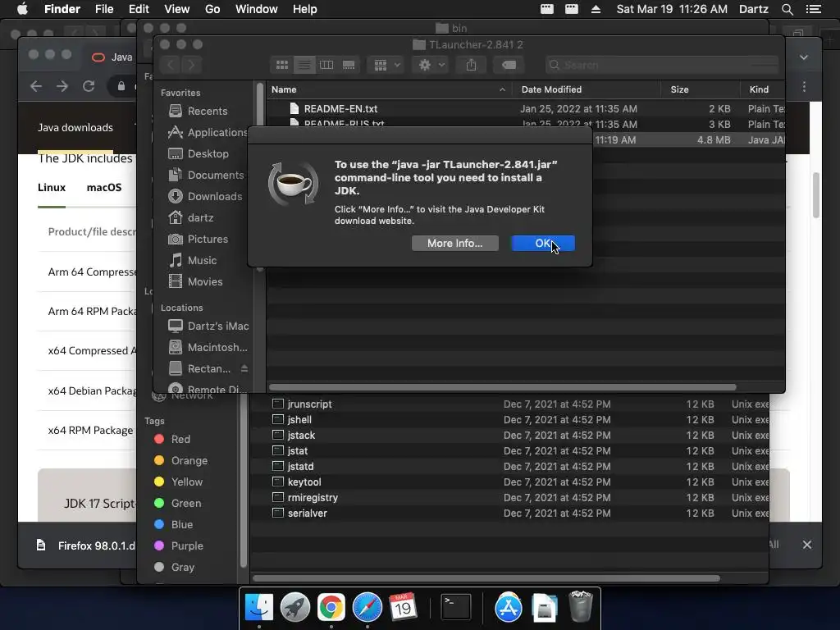Open Launchpad from the Dock
Screen dimensions: 840x630
click(x=295, y=607)
